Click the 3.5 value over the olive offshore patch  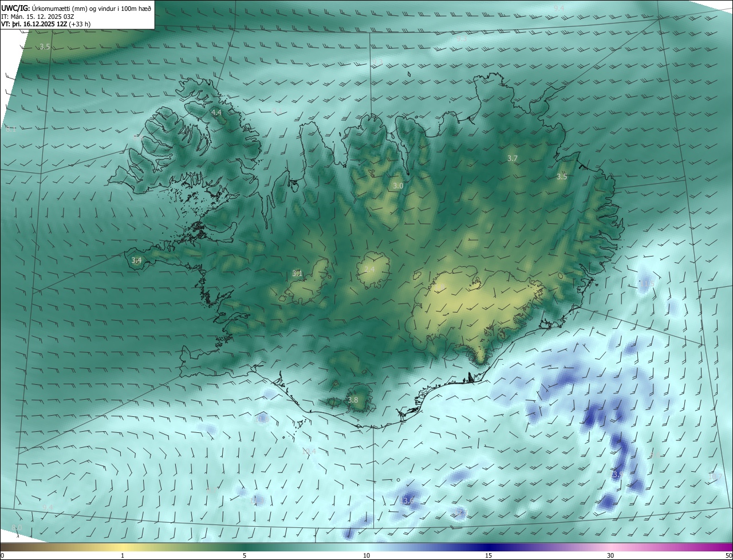45,46
